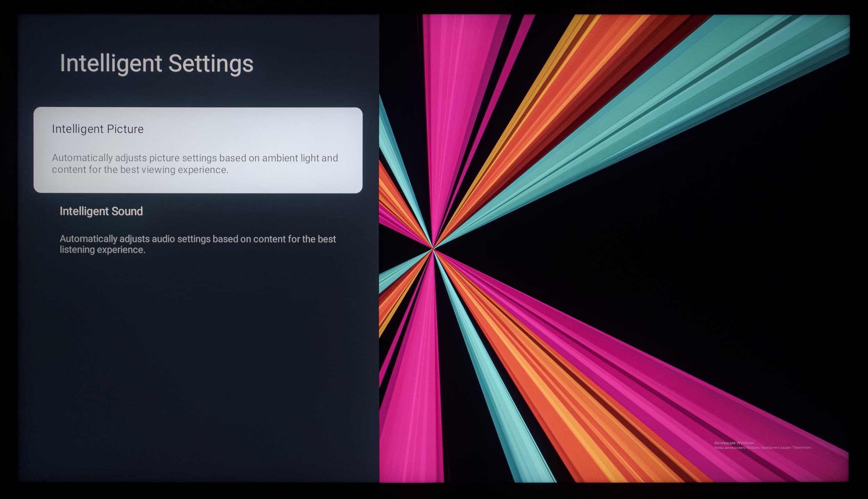This screenshot has width=868, height=499.
Task: Click the Windows activation 'Параметры' instruction line
Action: point(763,448)
